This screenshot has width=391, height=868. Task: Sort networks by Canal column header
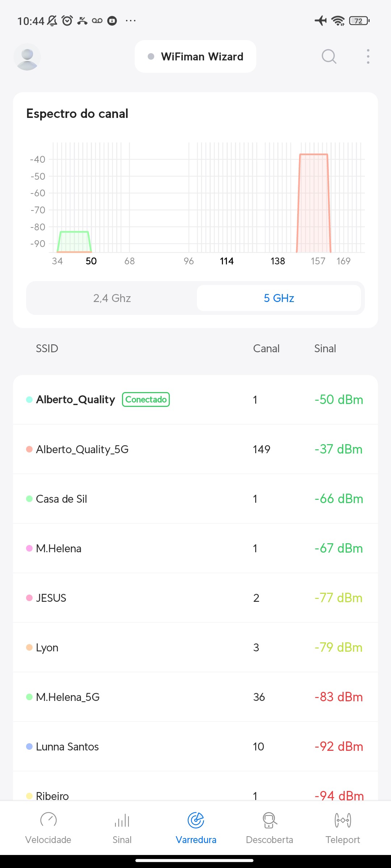[x=266, y=349]
